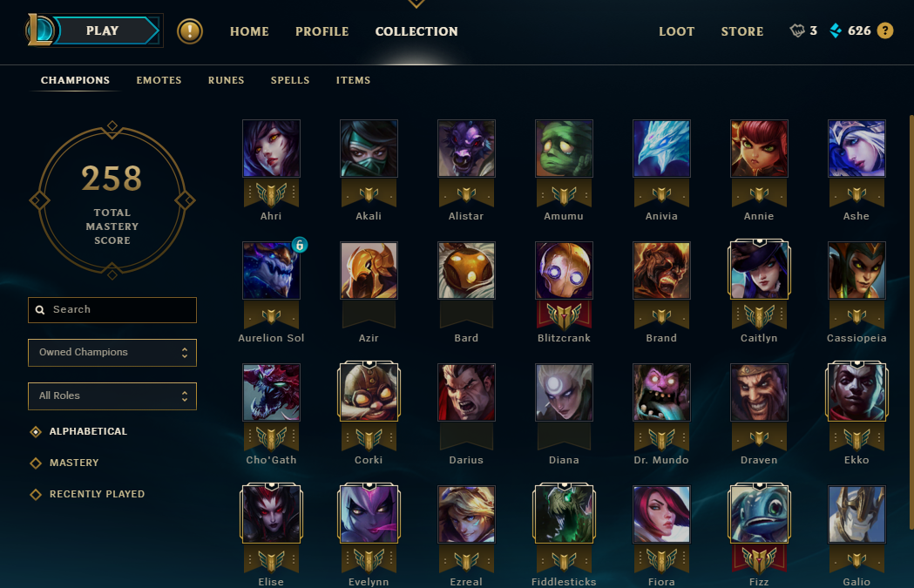Go to the Profile menu
This screenshot has height=588, width=914.
click(322, 31)
